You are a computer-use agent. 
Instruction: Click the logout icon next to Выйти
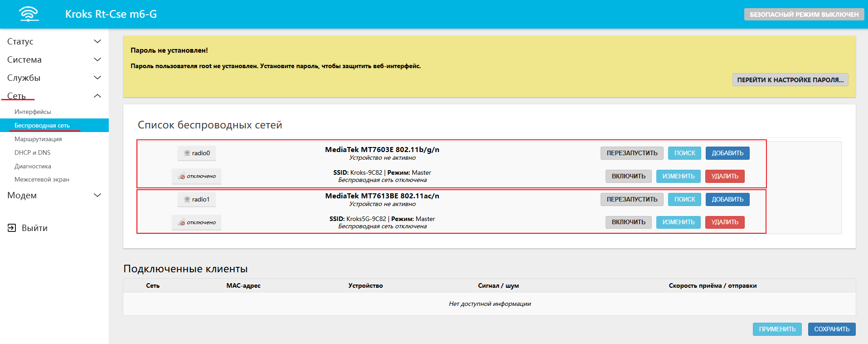tap(12, 228)
